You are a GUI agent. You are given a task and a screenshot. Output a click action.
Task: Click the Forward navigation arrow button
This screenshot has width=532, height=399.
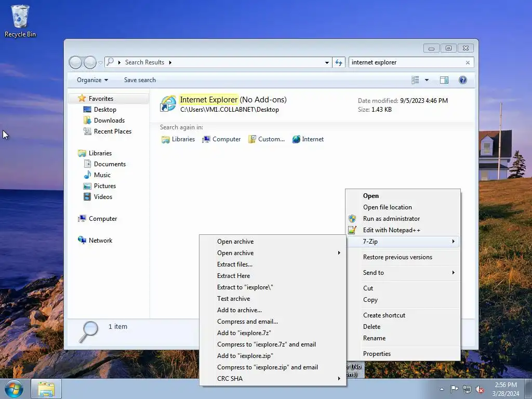(90, 62)
